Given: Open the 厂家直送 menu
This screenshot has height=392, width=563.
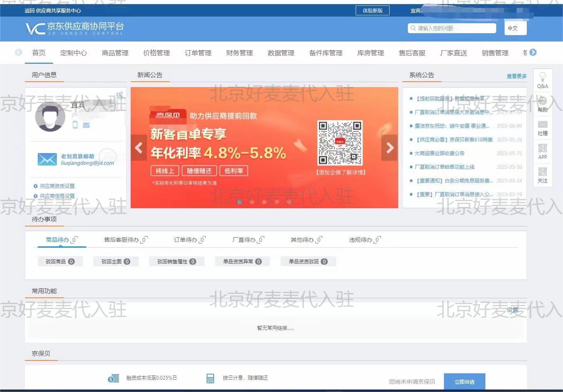Looking at the screenshot, I should click(x=453, y=53).
